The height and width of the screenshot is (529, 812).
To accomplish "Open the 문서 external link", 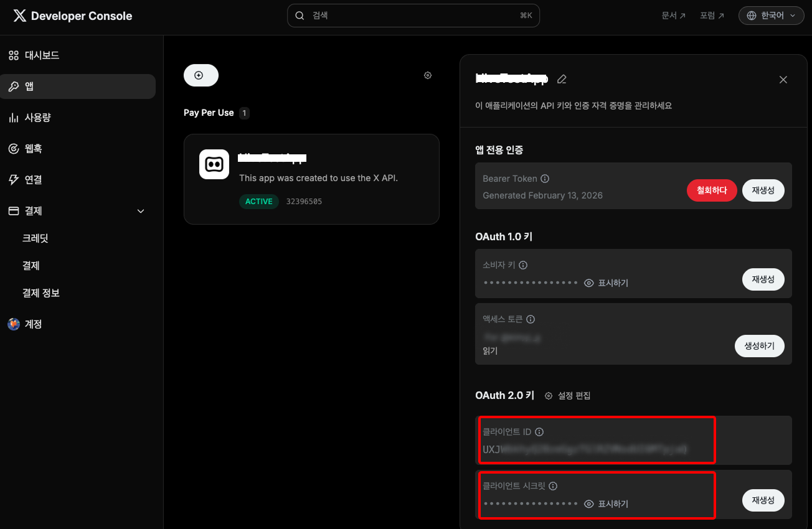I will (x=673, y=16).
